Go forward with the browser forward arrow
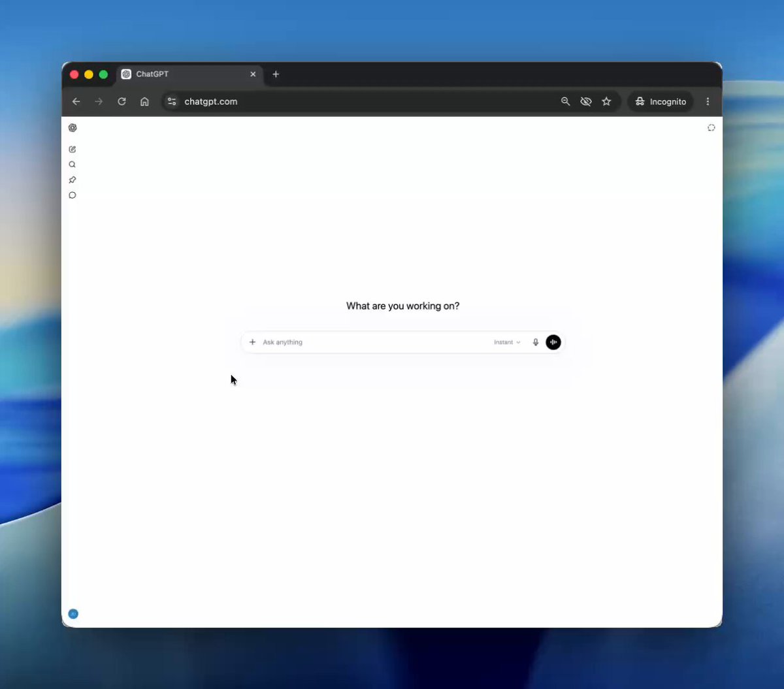 pyautogui.click(x=99, y=101)
